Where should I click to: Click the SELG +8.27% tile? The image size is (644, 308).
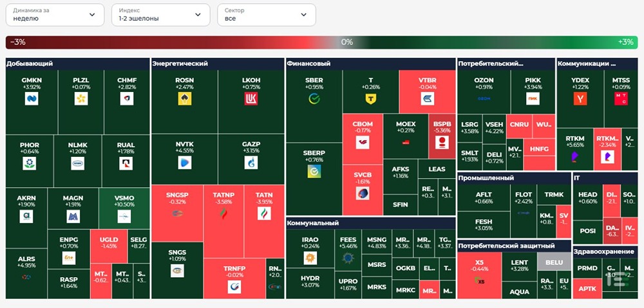click(x=139, y=246)
